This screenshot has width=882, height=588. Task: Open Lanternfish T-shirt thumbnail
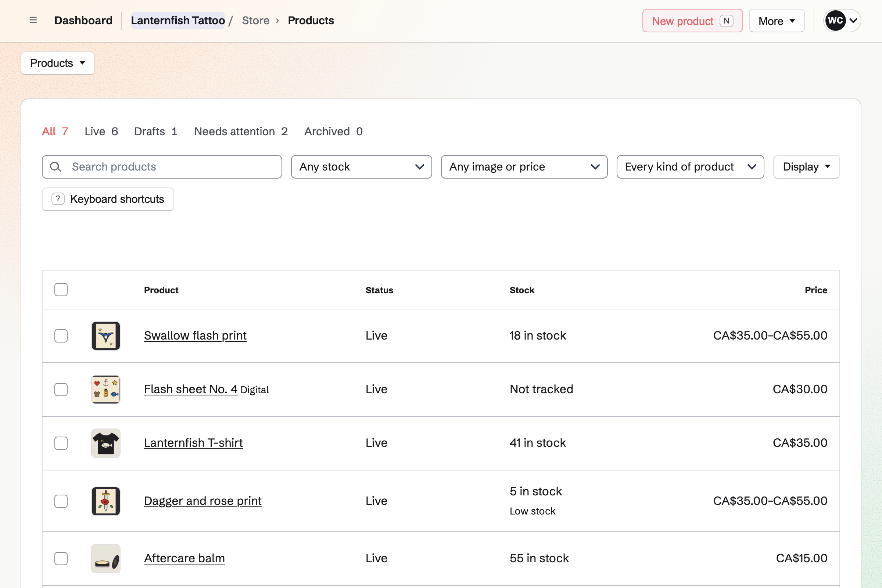click(x=106, y=443)
